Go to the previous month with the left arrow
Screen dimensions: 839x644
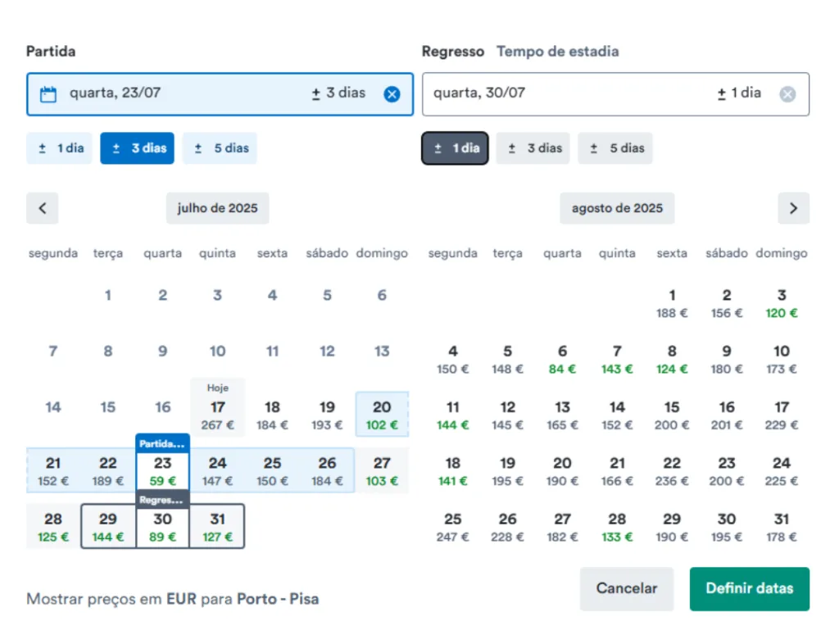pos(42,208)
